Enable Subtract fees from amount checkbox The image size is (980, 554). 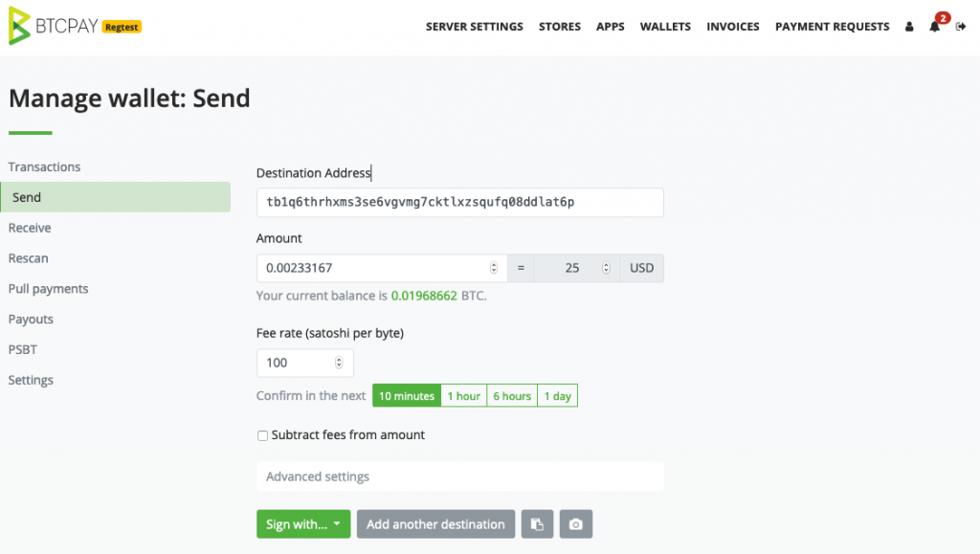click(x=262, y=435)
